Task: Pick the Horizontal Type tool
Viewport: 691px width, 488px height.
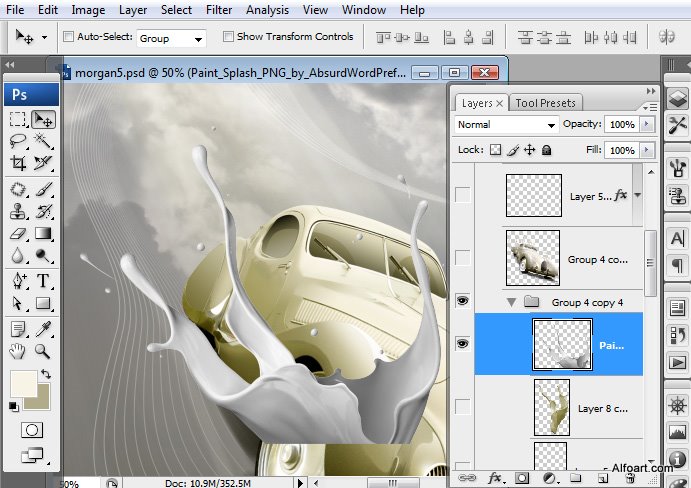Action: 43,281
